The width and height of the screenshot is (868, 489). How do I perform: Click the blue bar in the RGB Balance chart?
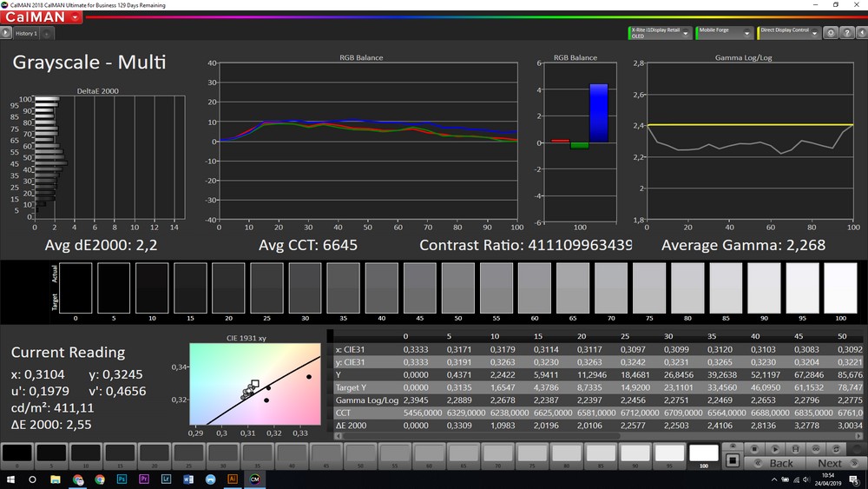(598, 114)
